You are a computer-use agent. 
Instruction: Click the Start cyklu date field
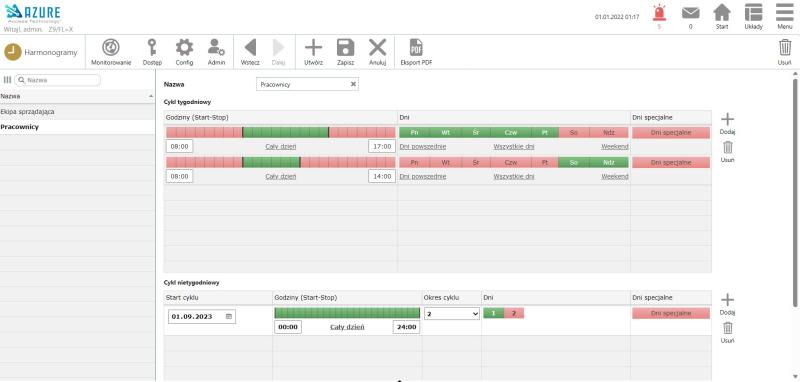coord(202,317)
